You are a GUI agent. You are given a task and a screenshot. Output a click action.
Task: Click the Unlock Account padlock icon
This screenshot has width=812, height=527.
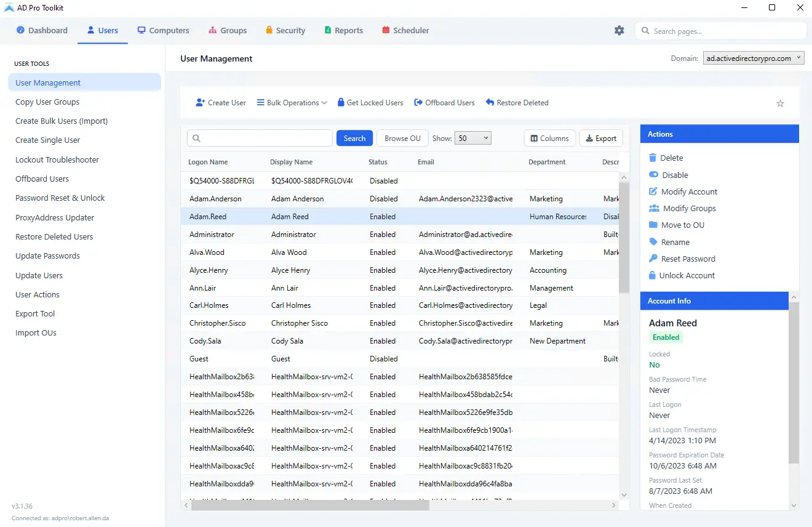pos(653,275)
